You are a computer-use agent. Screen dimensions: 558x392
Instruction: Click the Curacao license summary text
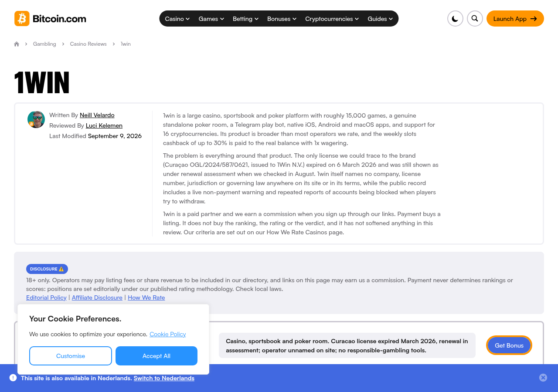pyautogui.click(x=347, y=345)
